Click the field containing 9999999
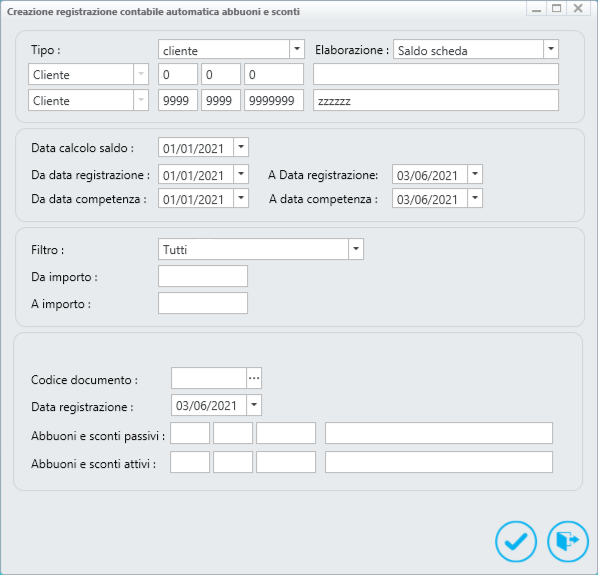 (274, 100)
